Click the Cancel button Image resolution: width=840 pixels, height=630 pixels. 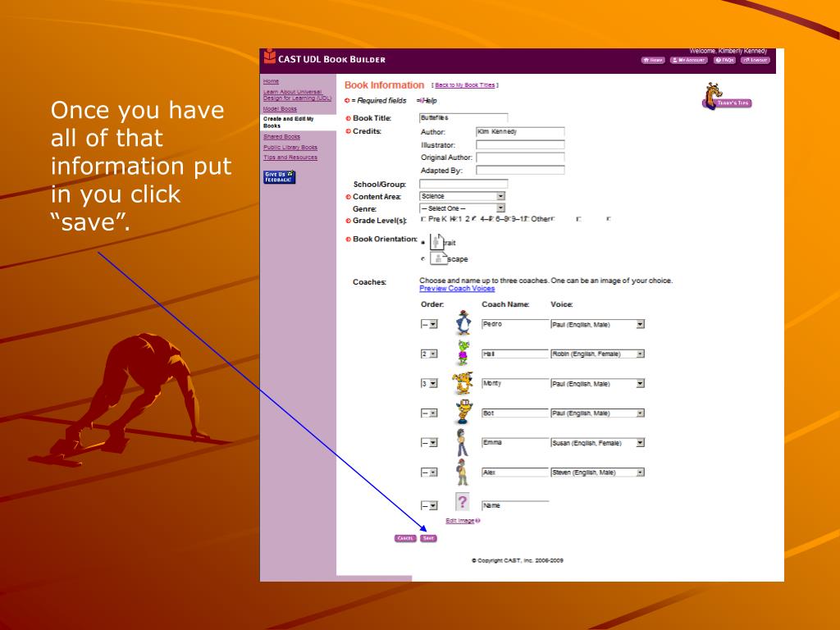[405, 538]
